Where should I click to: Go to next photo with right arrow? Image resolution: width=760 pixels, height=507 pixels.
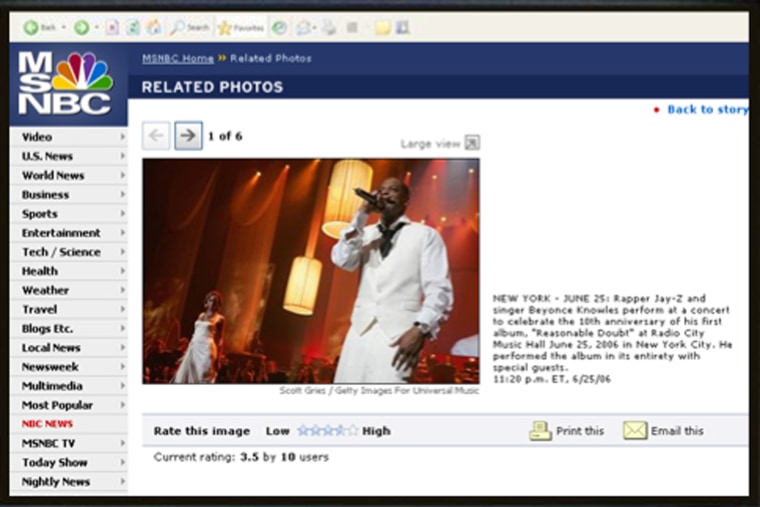click(x=188, y=136)
